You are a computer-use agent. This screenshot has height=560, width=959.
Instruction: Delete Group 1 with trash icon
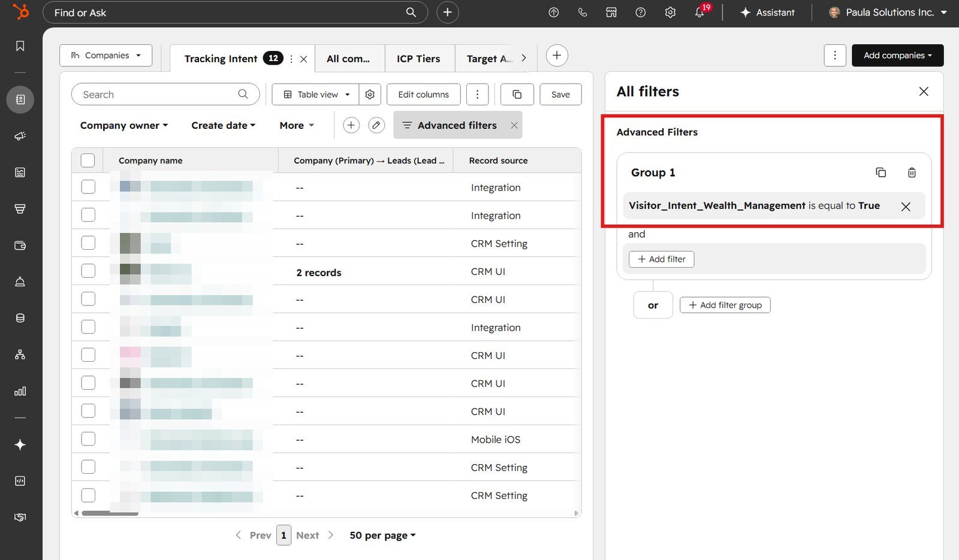pos(912,172)
